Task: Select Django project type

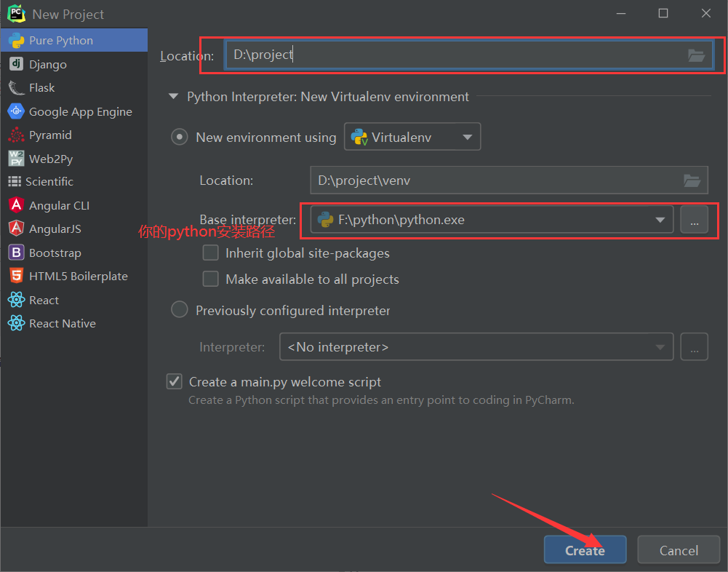Action: click(74, 64)
